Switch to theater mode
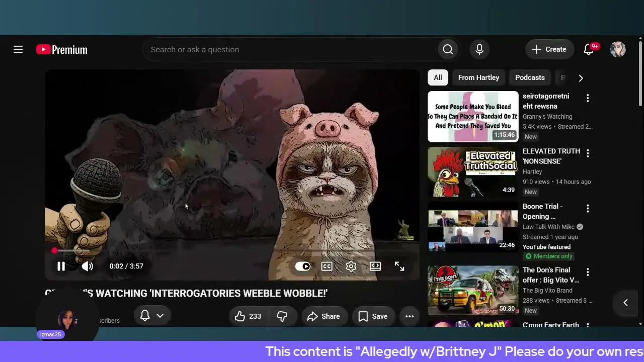 (x=375, y=266)
